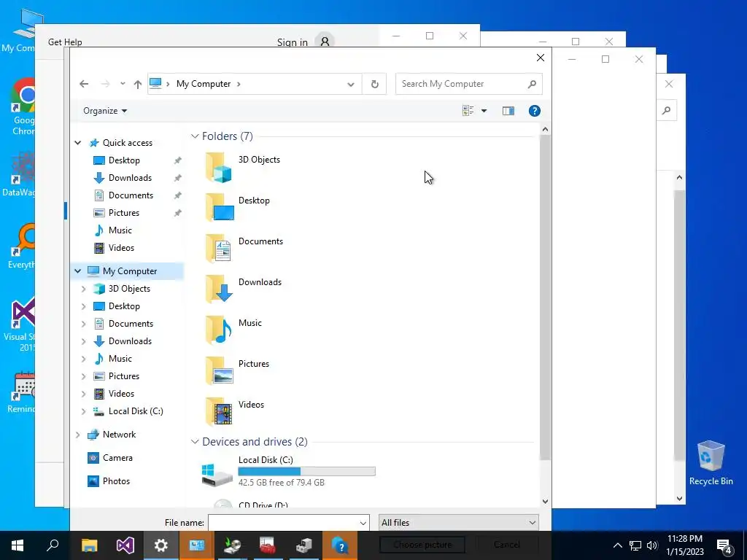747x560 pixels.
Task: Click the Recycle Bin desktop icon
Action: [711, 463]
